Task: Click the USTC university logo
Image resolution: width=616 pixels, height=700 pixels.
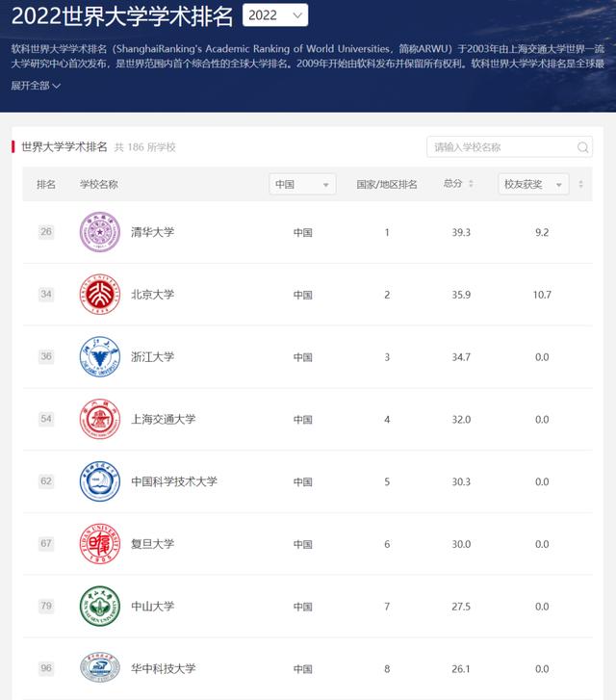Action: pyautogui.click(x=99, y=481)
